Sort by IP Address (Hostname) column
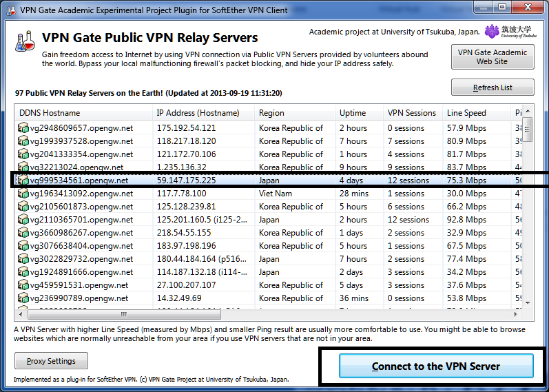This screenshot has width=549, height=392. [204, 113]
